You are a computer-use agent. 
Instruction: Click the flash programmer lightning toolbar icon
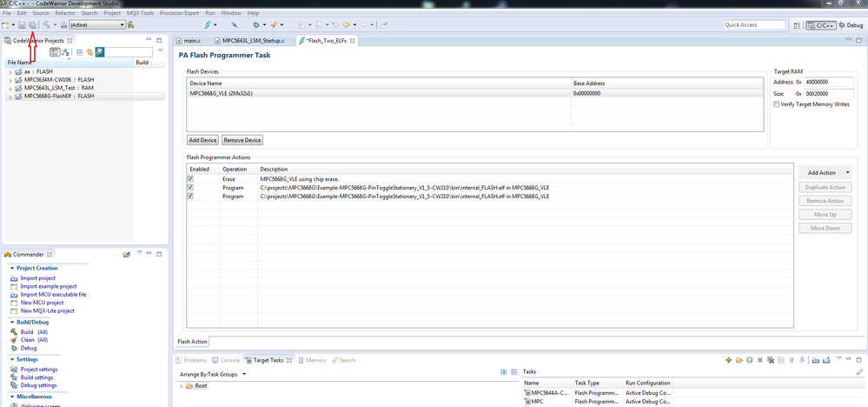pyautogui.click(x=208, y=25)
